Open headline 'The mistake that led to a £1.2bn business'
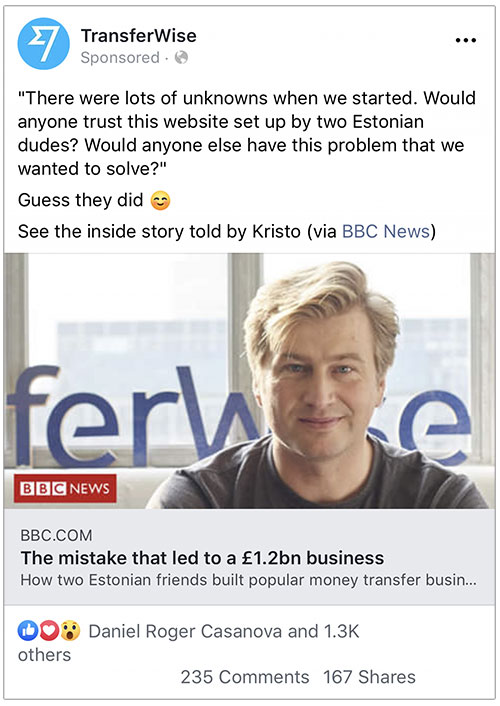This screenshot has height=706, width=500. click(x=202, y=558)
